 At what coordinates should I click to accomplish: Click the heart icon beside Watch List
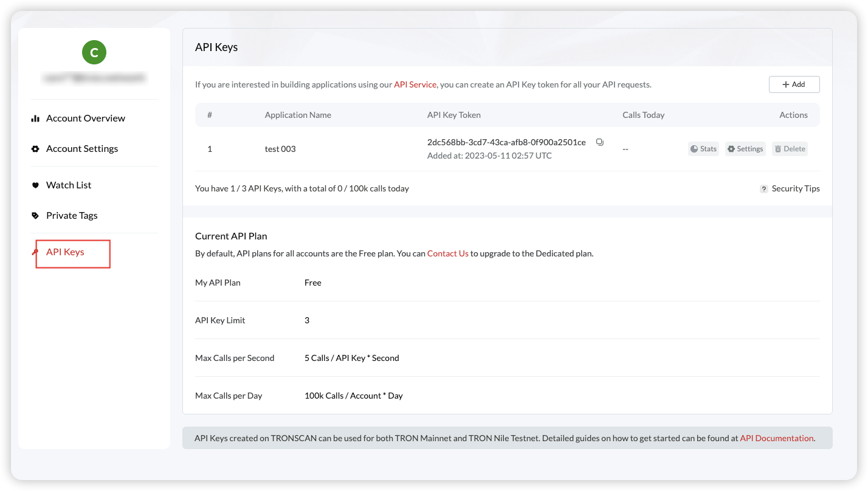point(35,185)
